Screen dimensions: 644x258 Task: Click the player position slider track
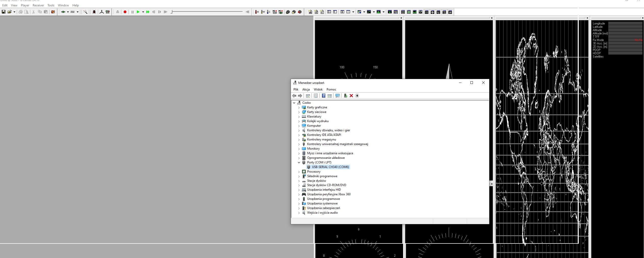(207, 12)
